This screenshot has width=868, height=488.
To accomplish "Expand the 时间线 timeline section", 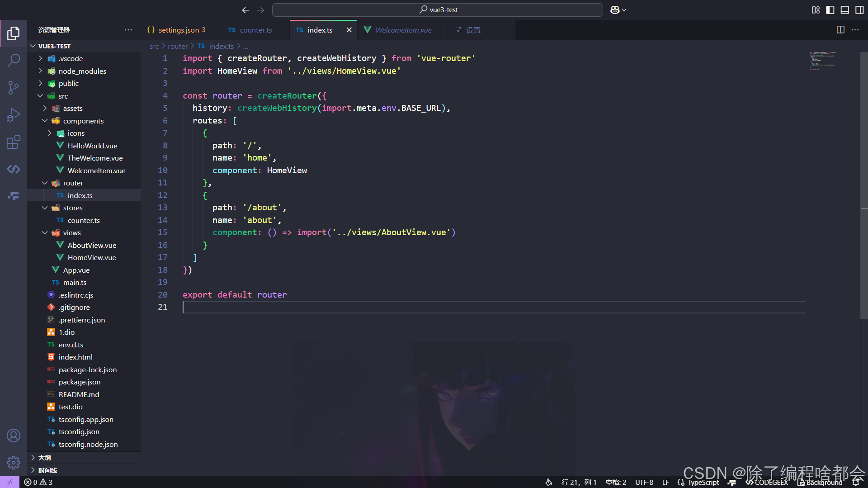I will (x=84, y=470).
